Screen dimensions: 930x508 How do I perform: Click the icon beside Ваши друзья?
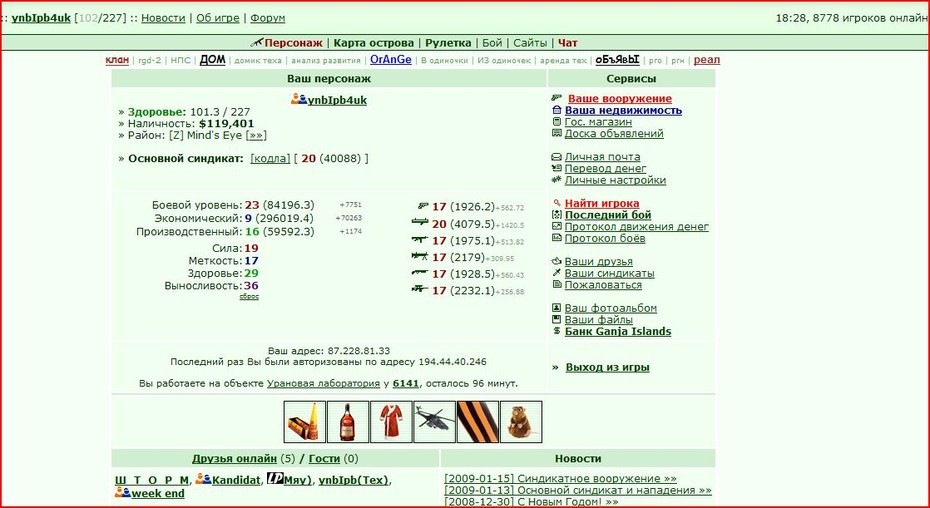[x=556, y=261]
